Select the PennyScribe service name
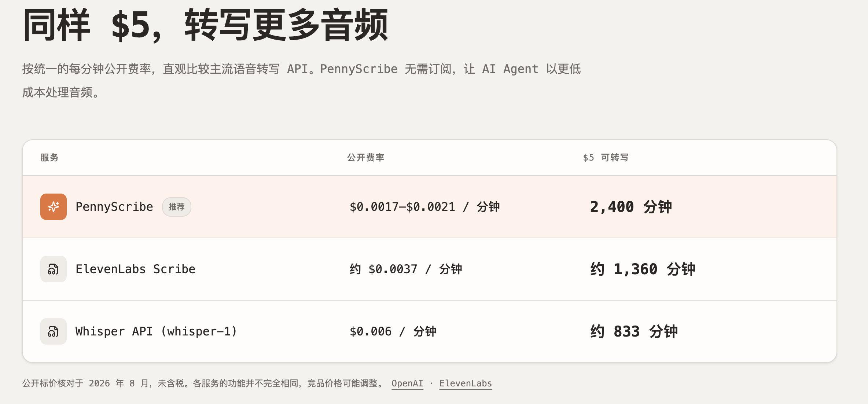 tap(114, 207)
